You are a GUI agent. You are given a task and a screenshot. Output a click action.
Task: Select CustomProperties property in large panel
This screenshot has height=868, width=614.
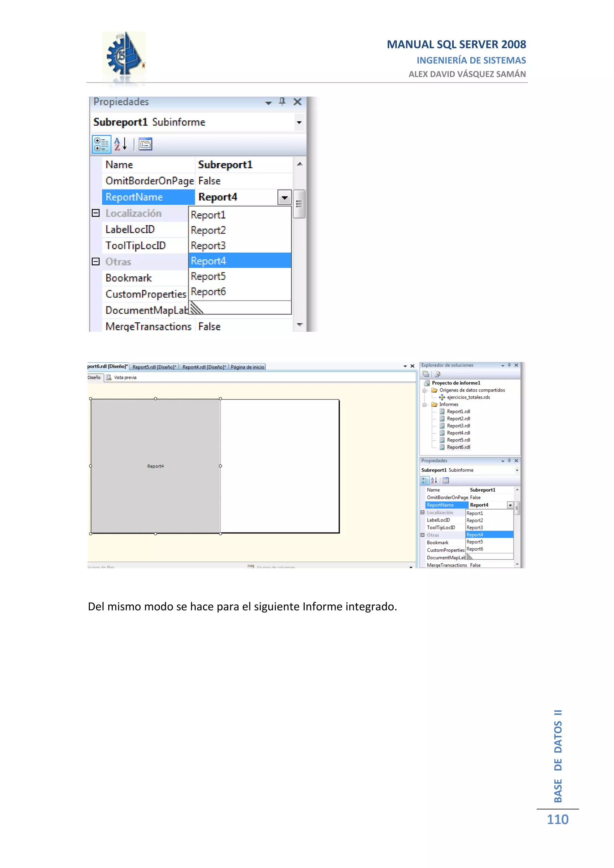pos(145,294)
